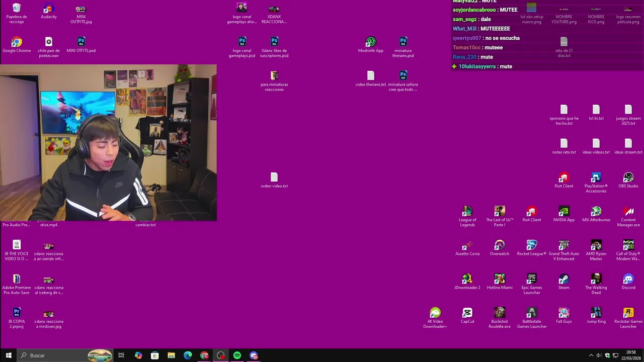Select the ideas stream.txt file
The height and width of the screenshot is (362, 644).
coord(628,146)
